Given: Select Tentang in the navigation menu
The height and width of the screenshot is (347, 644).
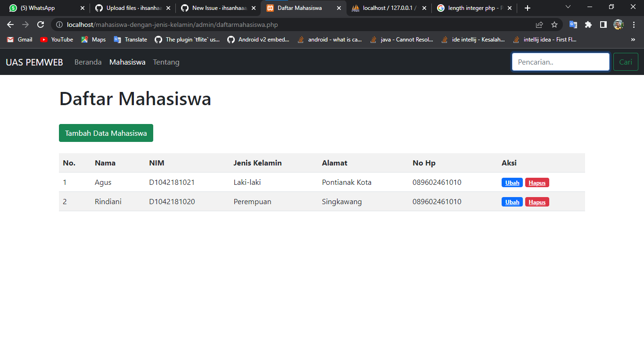Looking at the screenshot, I should pyautogui.click(x=166, y=62).
